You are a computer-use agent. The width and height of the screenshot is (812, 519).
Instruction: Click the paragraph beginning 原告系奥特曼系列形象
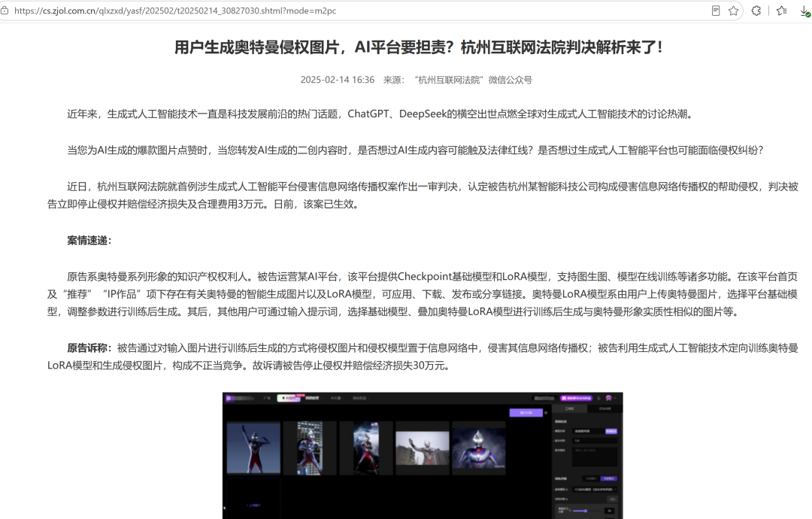(423, 294)
